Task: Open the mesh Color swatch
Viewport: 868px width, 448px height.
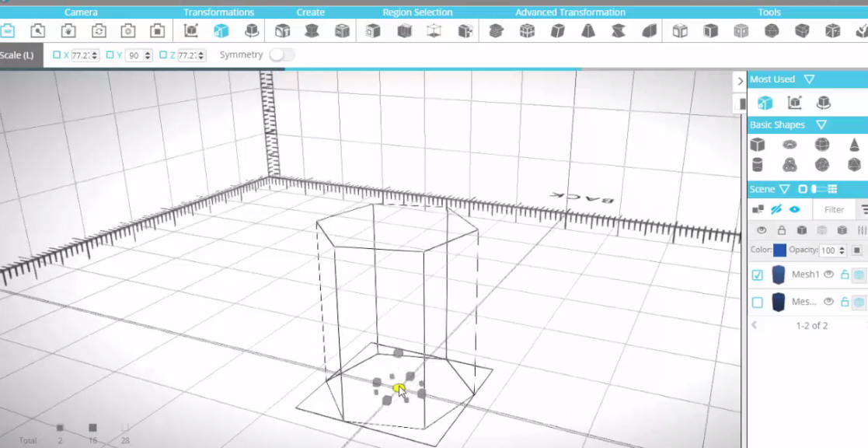Action: (x=779, y=250)
